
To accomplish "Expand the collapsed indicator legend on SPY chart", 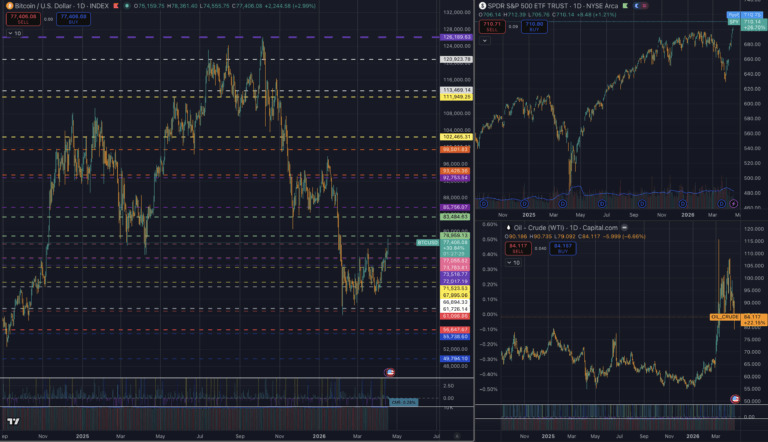I will tap(485, 41).
